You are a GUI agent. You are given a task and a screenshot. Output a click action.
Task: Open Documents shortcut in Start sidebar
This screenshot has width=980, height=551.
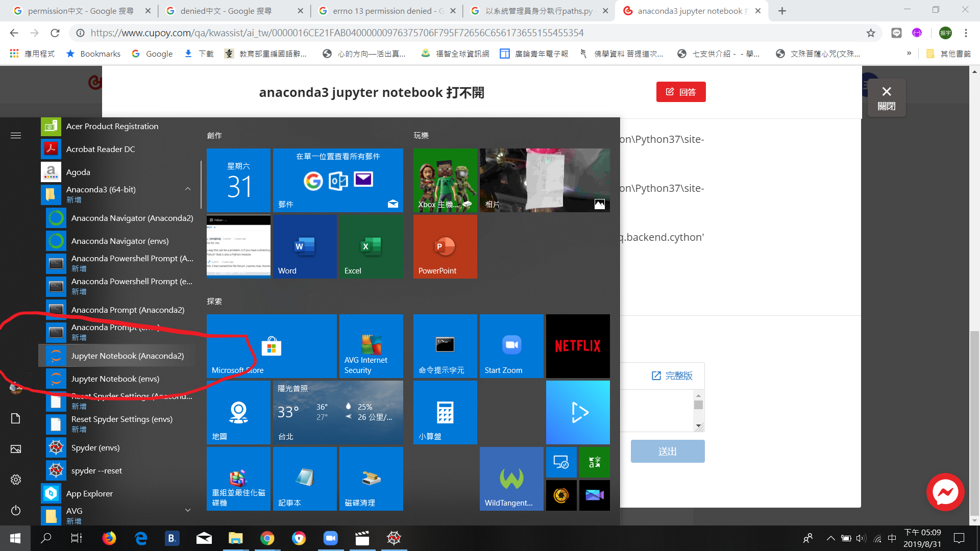(16, 418)
